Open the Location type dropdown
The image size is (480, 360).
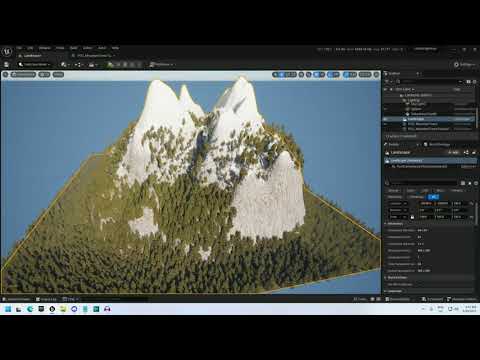pyautogui.click(x=398, y=203)
